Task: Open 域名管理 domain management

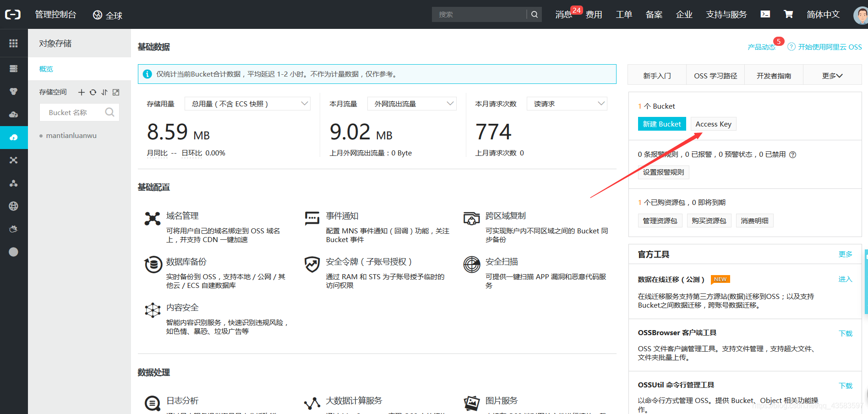Action: click(x=182, y=215)
